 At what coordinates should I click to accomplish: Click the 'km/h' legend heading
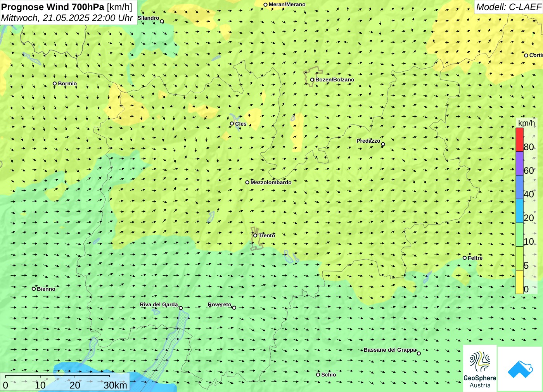526,123
